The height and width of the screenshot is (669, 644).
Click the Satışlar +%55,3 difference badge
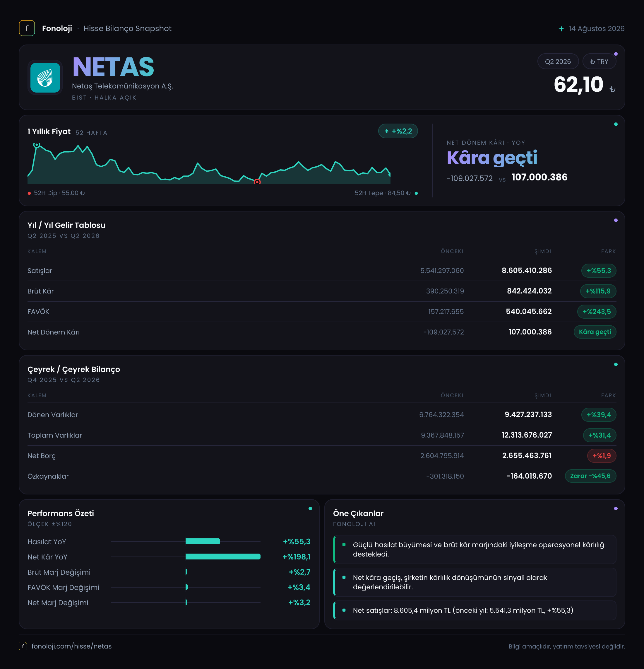599,271
